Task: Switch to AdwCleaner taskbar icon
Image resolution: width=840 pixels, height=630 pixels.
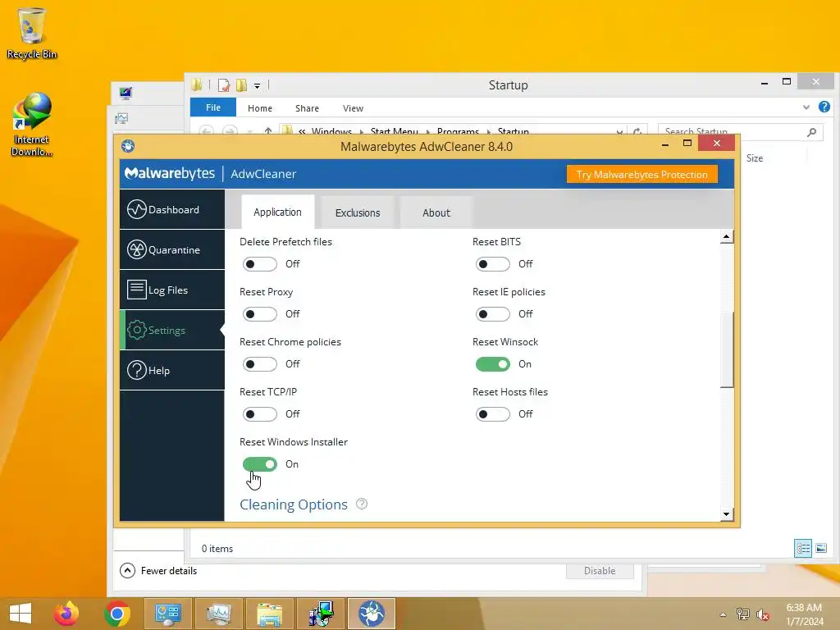Action: tap(372, 614)
